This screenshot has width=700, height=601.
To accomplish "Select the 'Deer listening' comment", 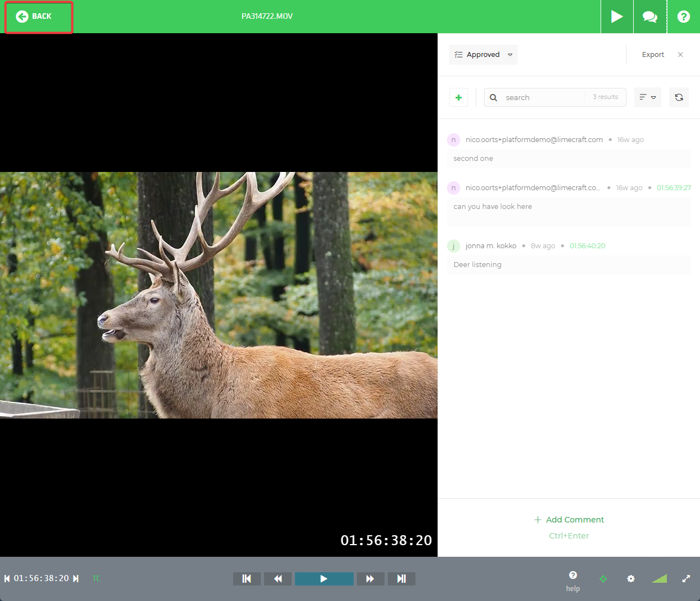I will coord(569,265).
